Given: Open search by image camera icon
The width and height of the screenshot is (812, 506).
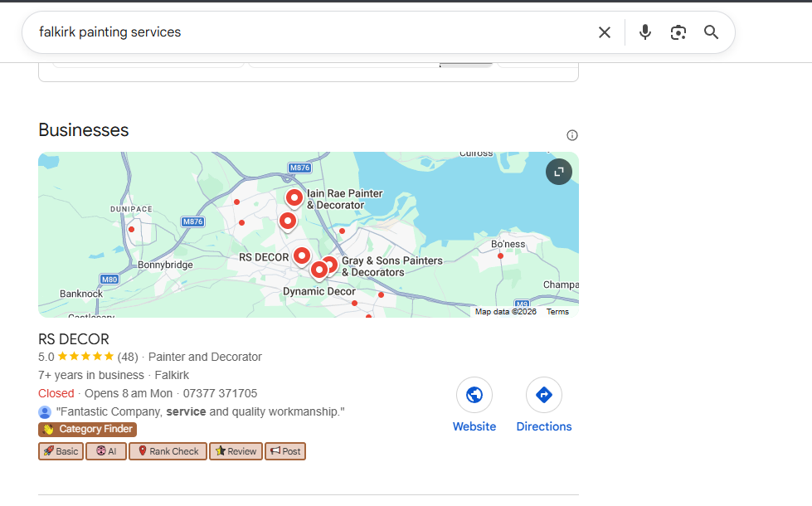Looking at the screenshot, I should (678, 32).
